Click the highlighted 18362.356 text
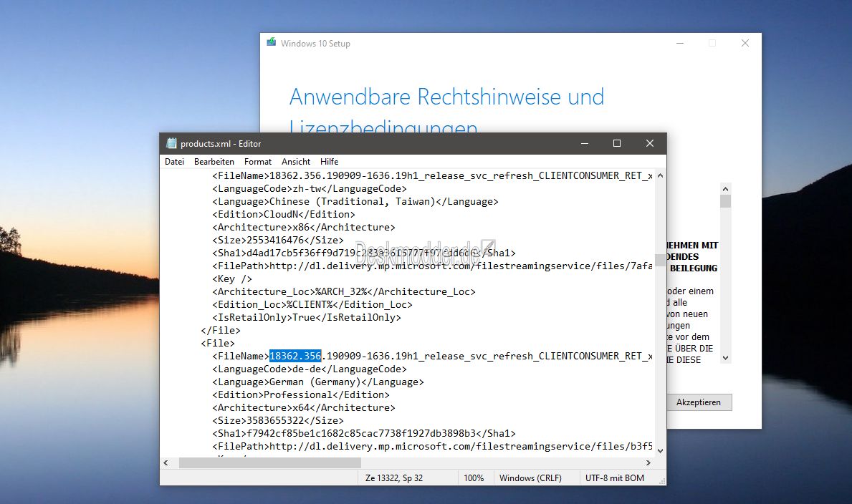 [x=295, y=357]
